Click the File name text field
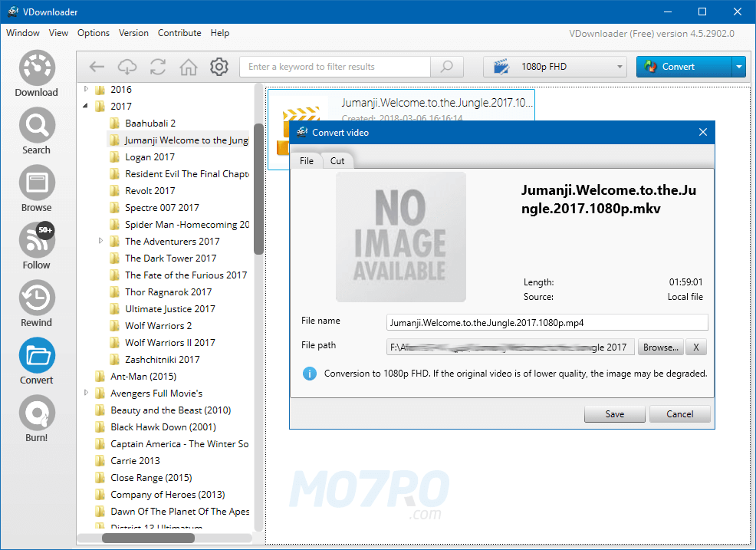This screenshot has width=756, height=550. pos(547,322)
